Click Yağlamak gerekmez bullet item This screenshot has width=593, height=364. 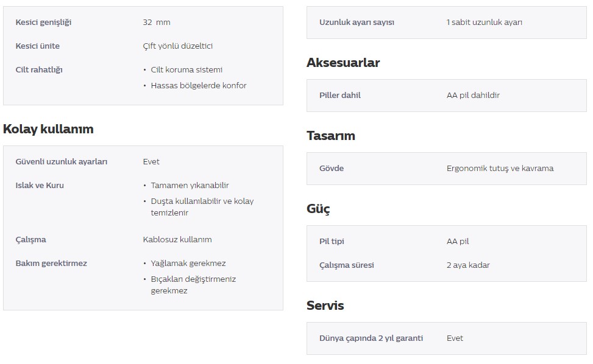point(188,264)
